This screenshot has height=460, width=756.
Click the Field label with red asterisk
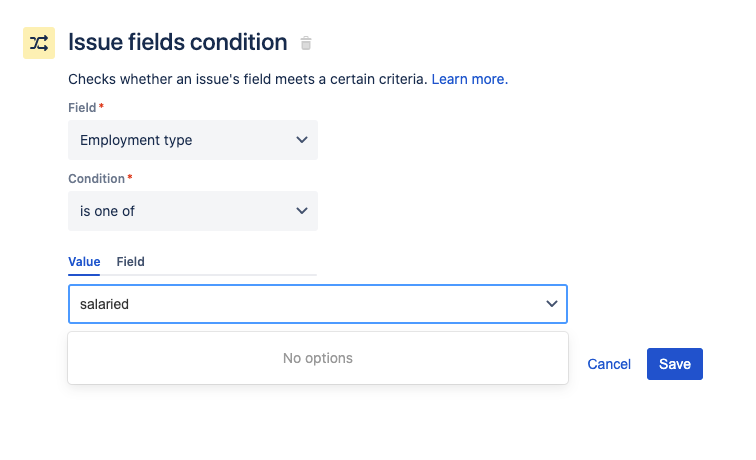click(86, 108)
